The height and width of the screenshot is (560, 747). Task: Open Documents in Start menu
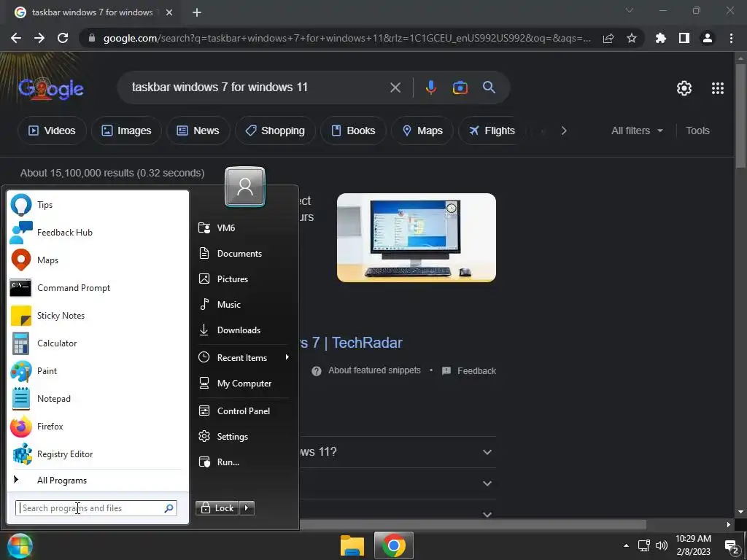click(x=244, y=253)
